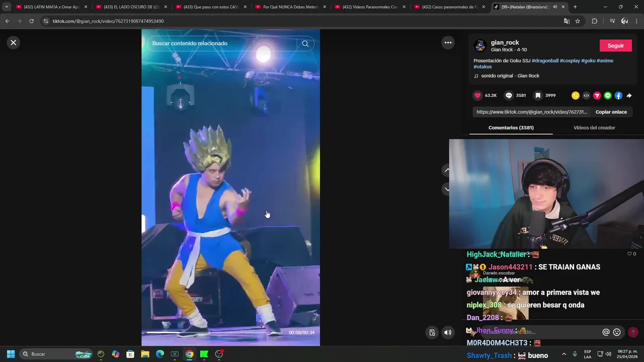Image resolution: width=644 pixels, height=362 pixels.
Task: Follow gian_rock with Seguir button
Action: pyautogui.click(x=615, y=46)
